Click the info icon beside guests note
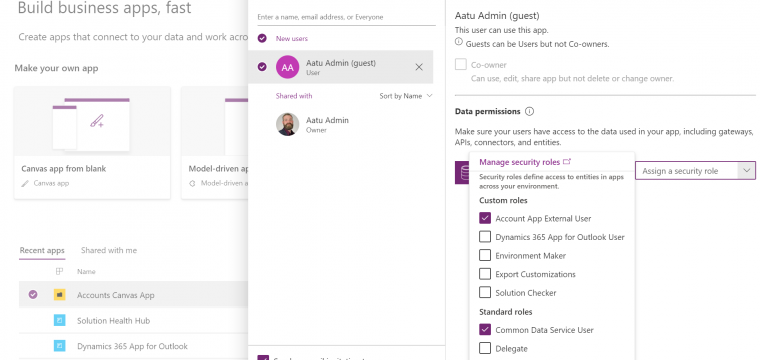Screen dimensions: 760x360 point(459,42)
